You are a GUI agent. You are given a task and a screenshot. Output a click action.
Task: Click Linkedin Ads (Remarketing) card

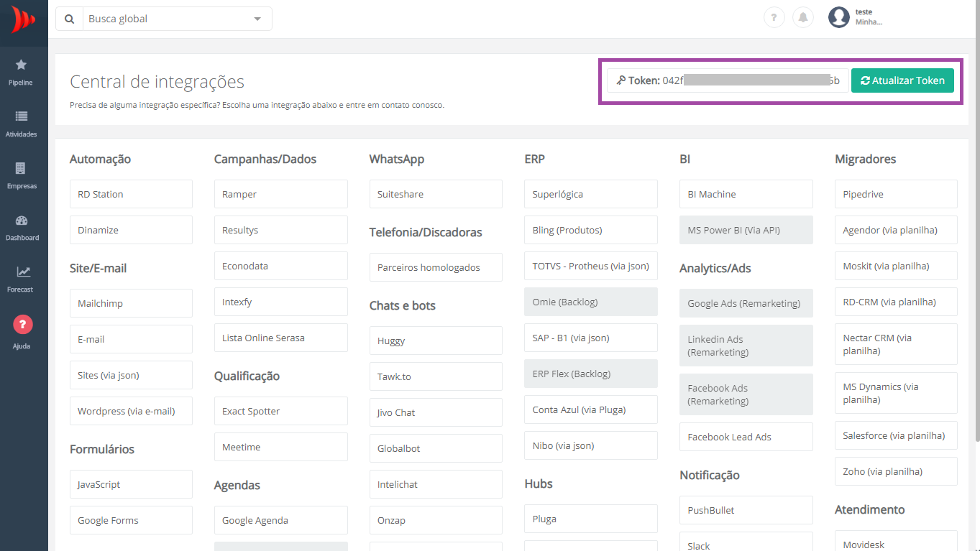[746, 346]
